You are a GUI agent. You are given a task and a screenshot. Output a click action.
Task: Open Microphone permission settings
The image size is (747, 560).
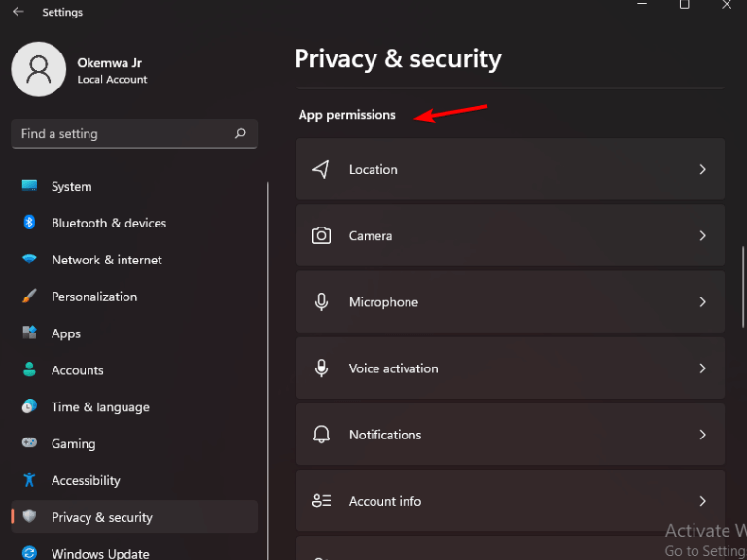[511, 302]
